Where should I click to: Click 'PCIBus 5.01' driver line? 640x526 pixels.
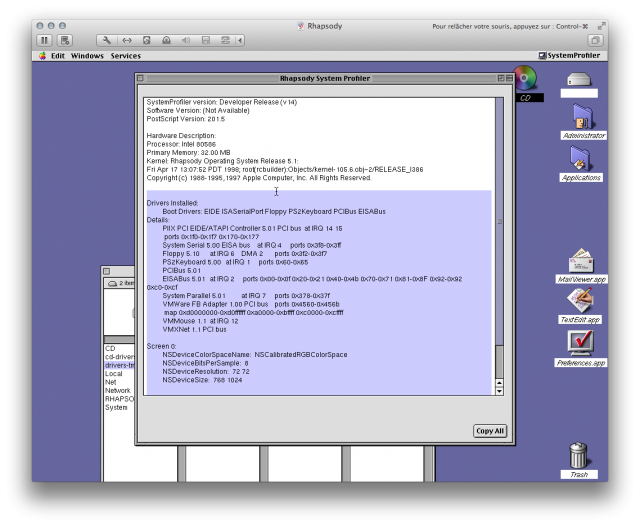(x=182, y=271)
